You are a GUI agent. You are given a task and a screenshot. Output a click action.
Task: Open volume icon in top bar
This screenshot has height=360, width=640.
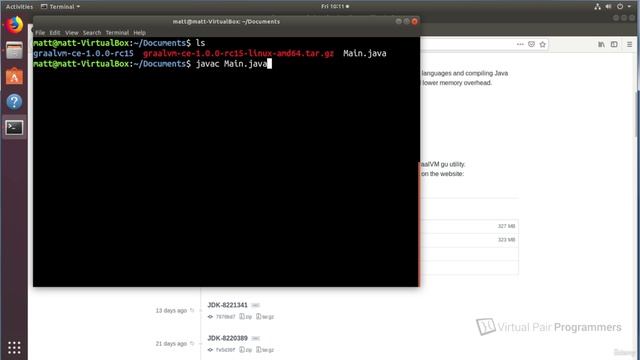point(609,7)
